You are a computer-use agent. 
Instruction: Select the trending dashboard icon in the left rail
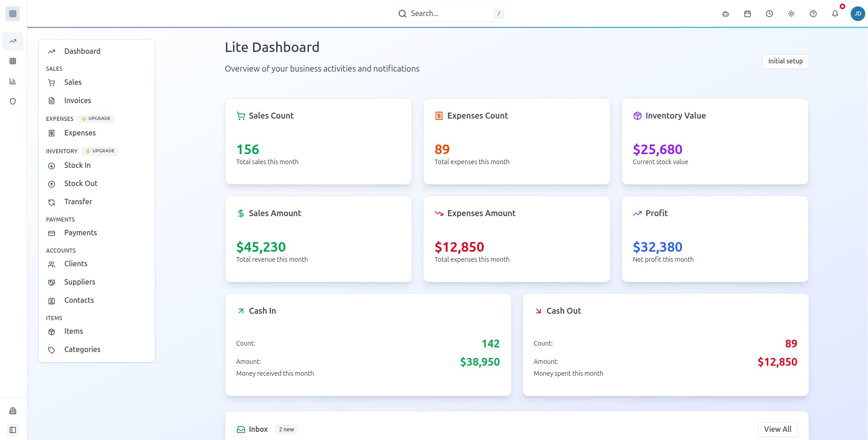coord(12,41)
